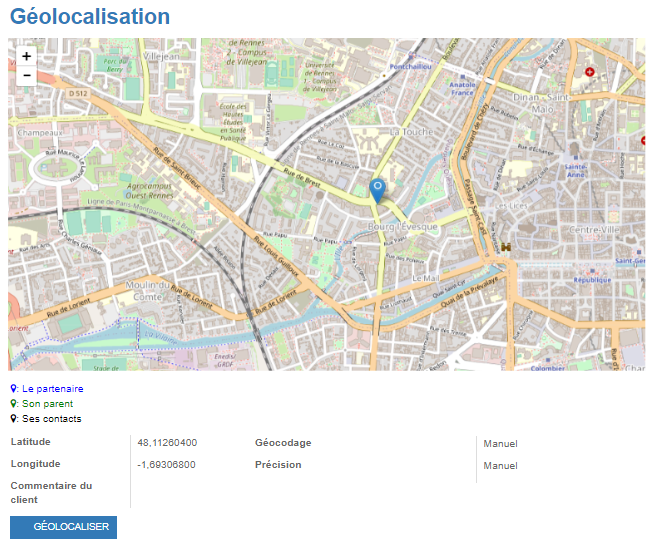Click the Précision value Manuel

500,466
